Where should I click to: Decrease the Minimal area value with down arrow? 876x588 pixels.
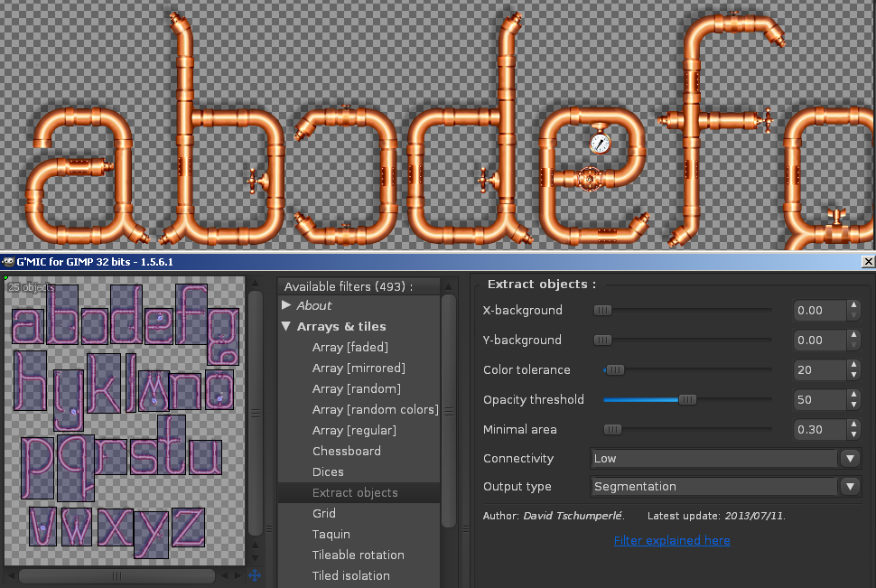pyautogui.click(x=853, y=434)
